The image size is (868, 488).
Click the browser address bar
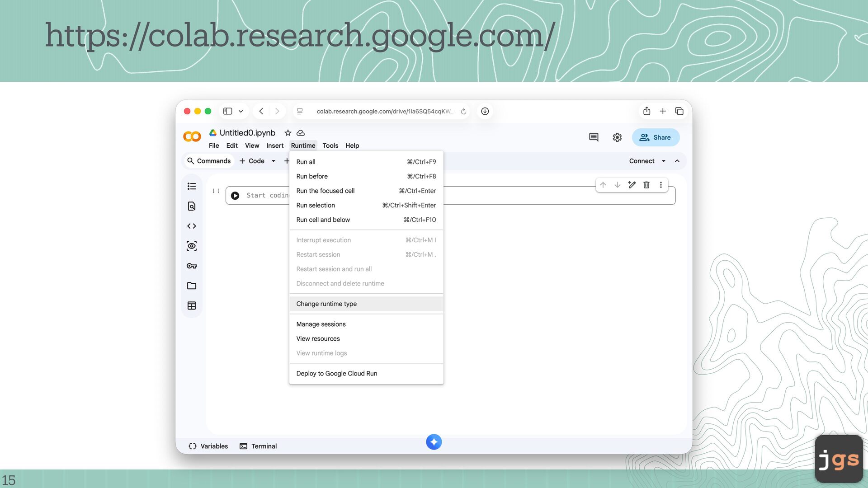click(383, 111)
